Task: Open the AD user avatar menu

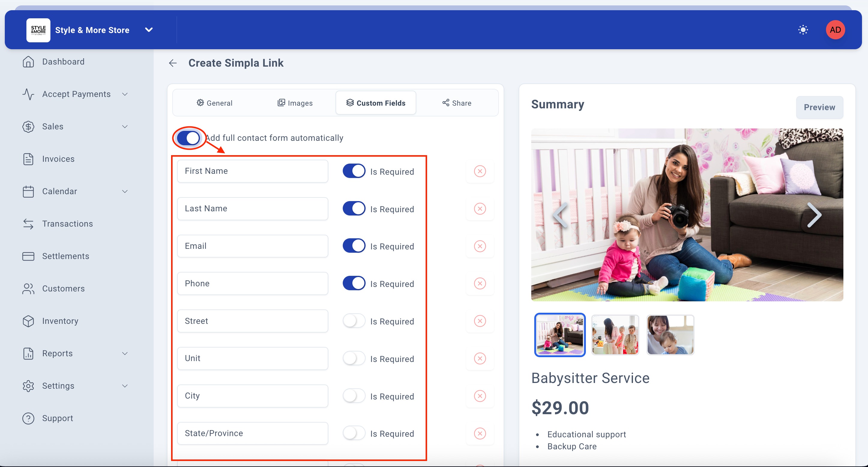Action: pos(835,30)
